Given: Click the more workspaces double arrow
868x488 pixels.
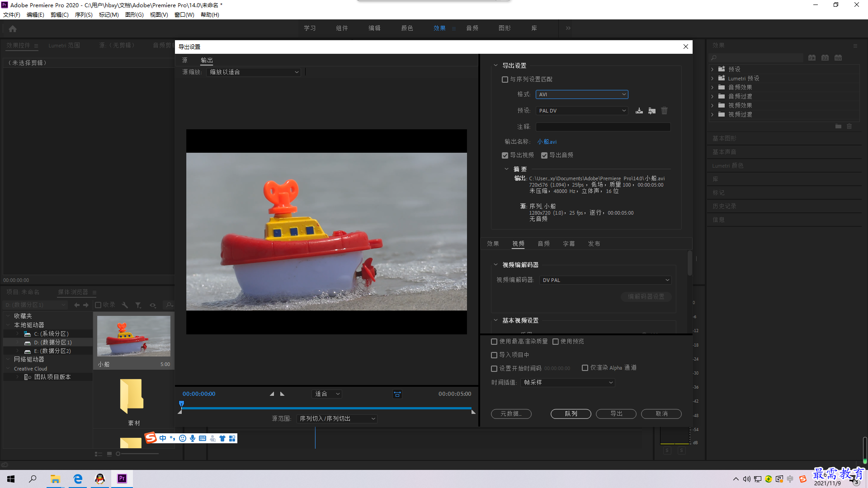Looking at the screenshot, I should click(x=568, y=28).
